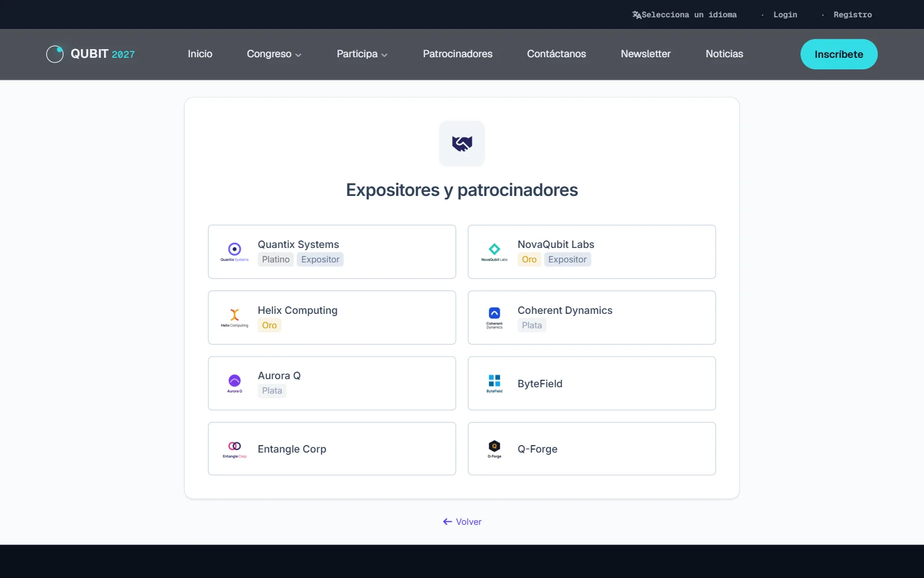The width and height of the screenshot is (924, 578).
Task: Click the Volver link text
Action: pyautogui.click(x=468, y=522)
